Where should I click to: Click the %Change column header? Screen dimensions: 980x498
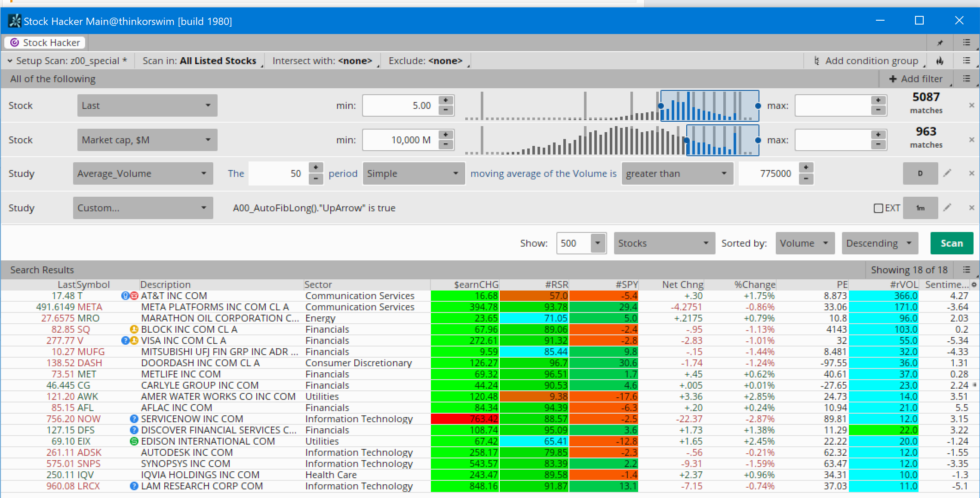740,285
